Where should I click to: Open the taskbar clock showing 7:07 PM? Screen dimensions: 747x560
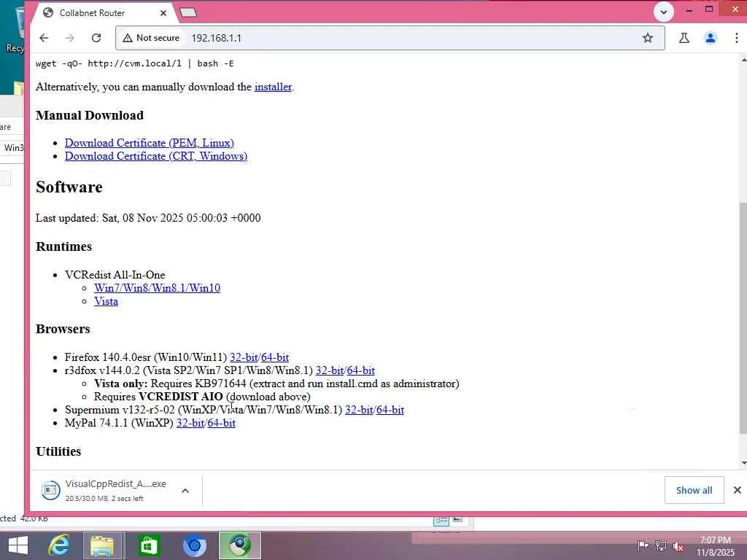[x=716, y=546]
